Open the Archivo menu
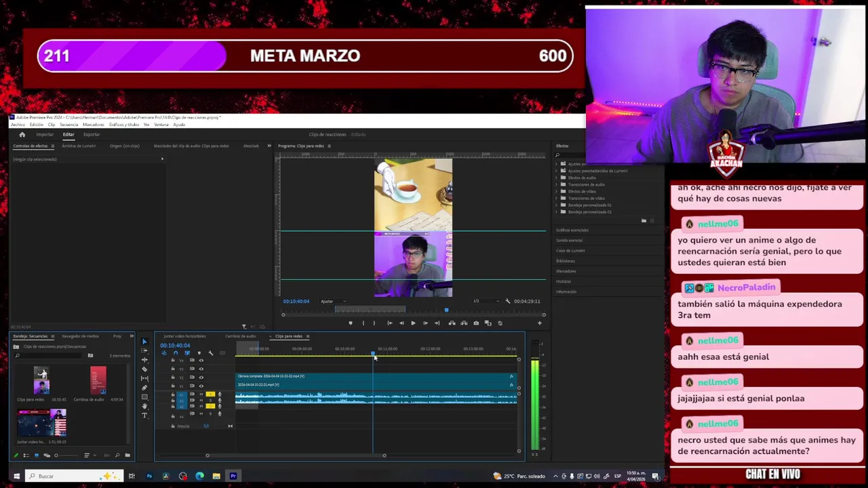This screenshot has width=868, height=488. pyautogui.click(x=18, y=125)
